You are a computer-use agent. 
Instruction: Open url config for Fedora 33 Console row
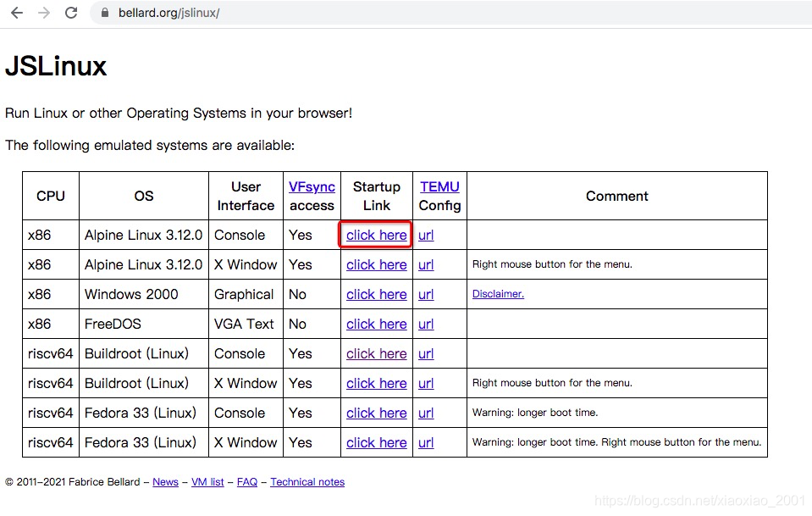pyautogui.click(x=426, y=413)
